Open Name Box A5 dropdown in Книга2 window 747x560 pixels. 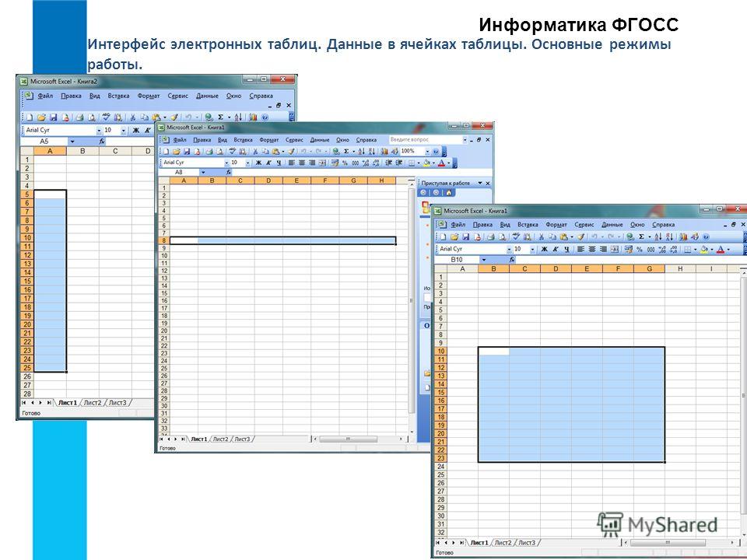pos(72,142)
